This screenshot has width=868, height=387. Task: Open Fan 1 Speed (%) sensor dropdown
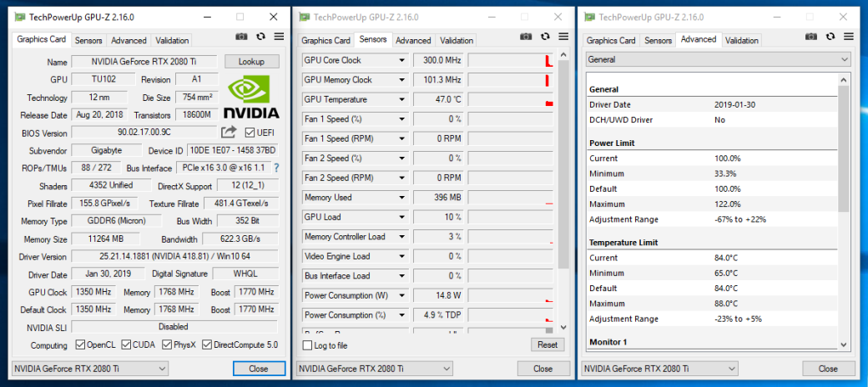point(402,119)
